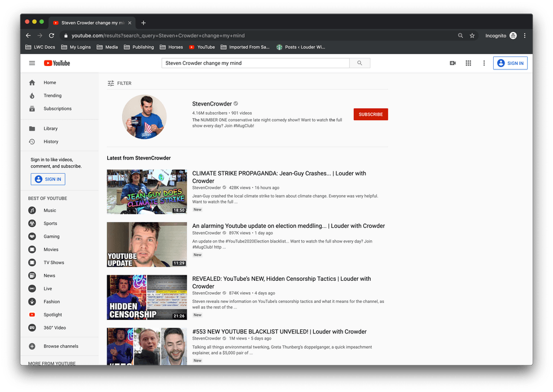553x392 pixels.
Task: Open the hamburger guide menu
Action: click(x=32, y=63)
